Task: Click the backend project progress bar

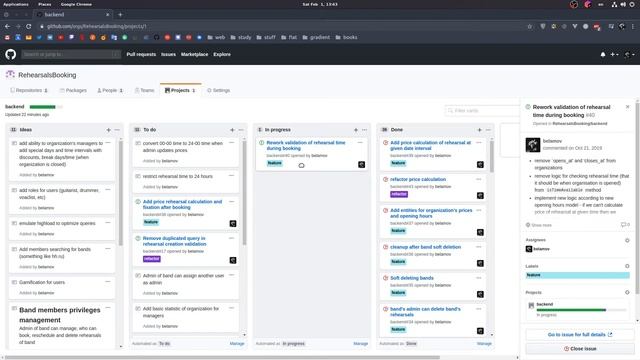Action: (46, 107)
